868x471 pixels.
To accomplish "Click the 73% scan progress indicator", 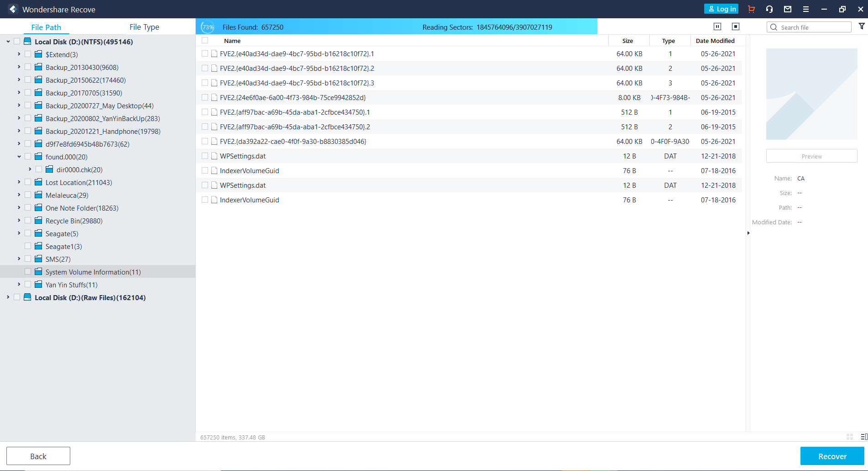I will click(x=208, y=27).
